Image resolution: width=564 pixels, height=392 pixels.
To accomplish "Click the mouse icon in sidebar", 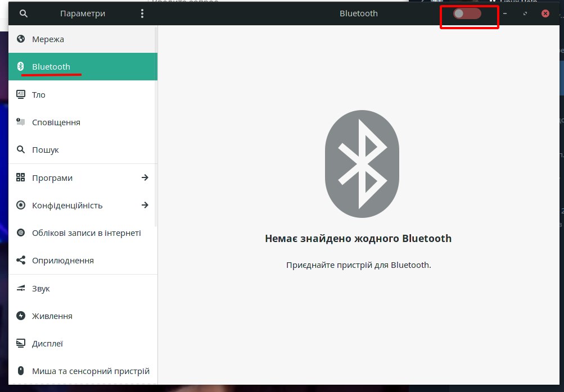I will 21,371.
